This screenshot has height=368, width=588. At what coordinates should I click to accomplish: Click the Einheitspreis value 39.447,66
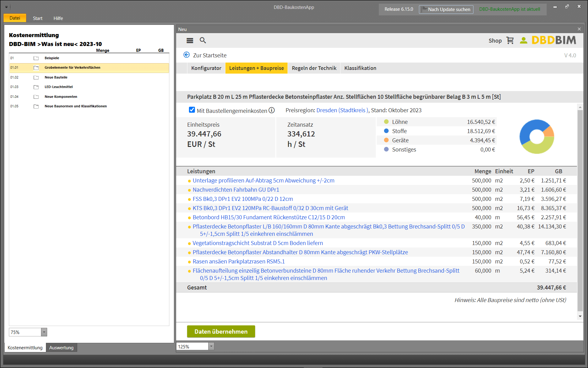(x=204, y=134)
